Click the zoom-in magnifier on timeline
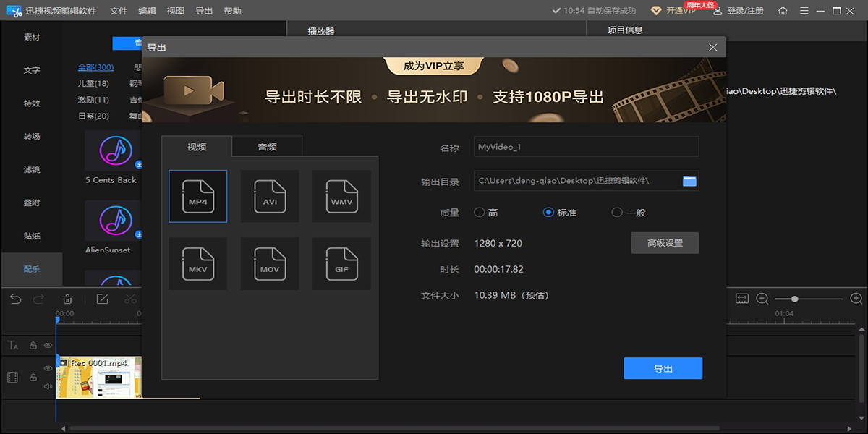 point(856,299)
